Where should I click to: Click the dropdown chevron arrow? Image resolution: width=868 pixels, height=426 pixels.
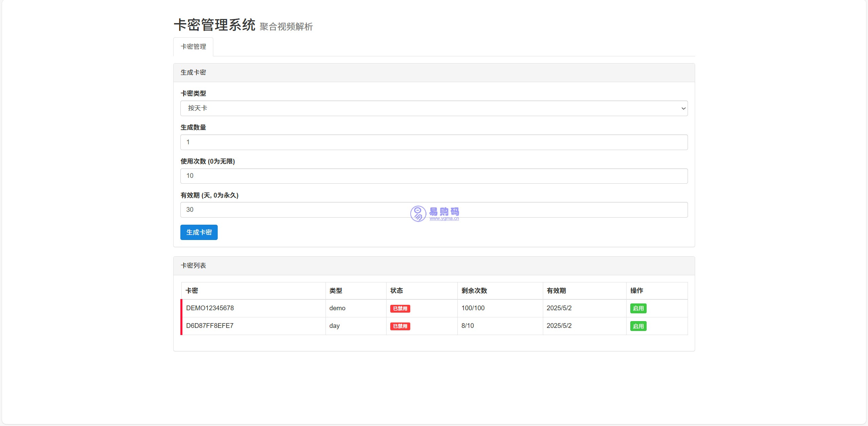[683, 109]
